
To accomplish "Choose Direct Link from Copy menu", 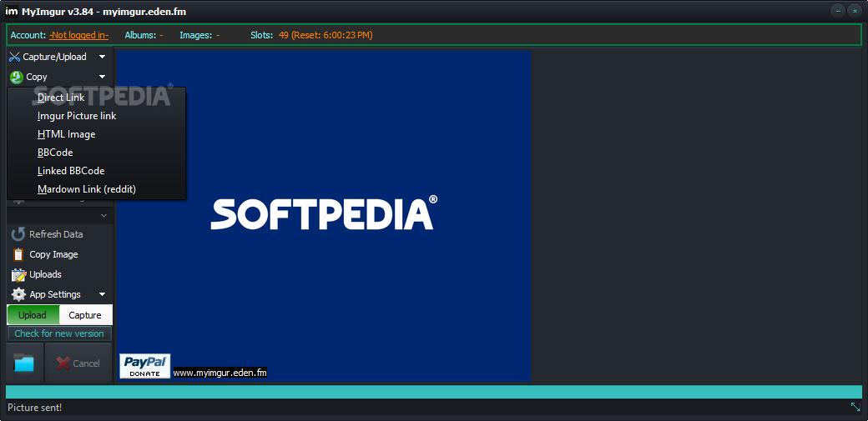I will (x=96, y=98).
